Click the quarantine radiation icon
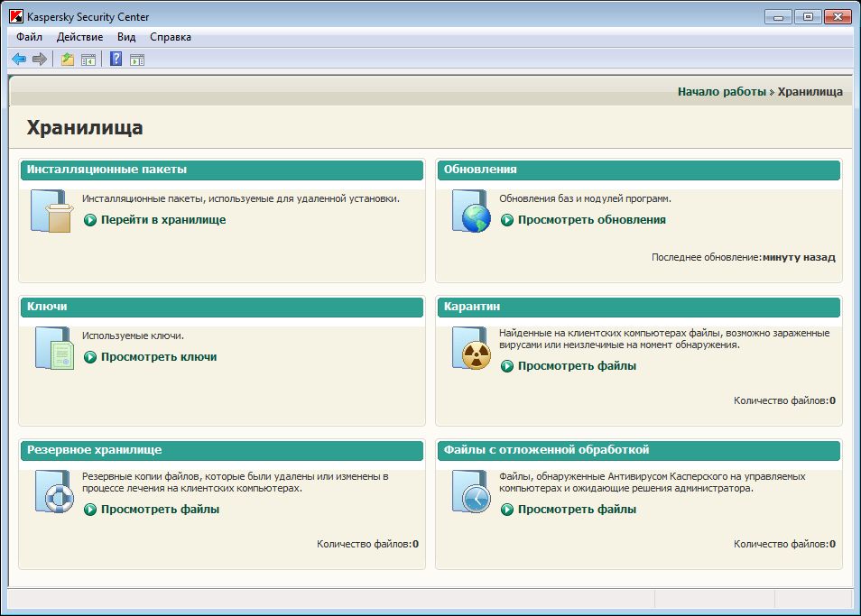The height and width of the screenshot is (616, 861). coord(472,348)
